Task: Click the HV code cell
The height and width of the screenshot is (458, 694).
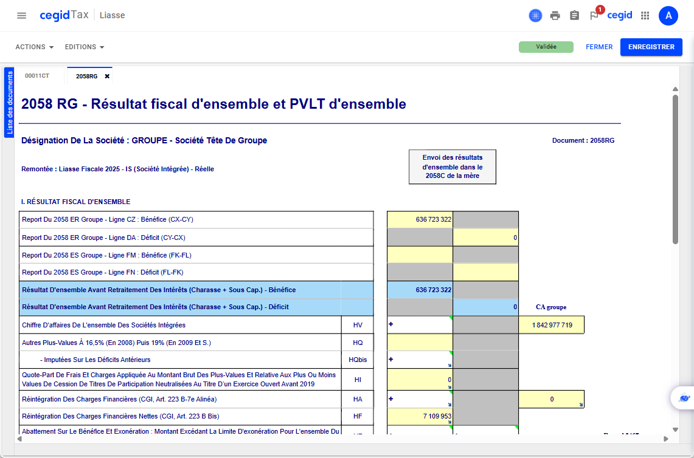Action: (x=358, y=325)
